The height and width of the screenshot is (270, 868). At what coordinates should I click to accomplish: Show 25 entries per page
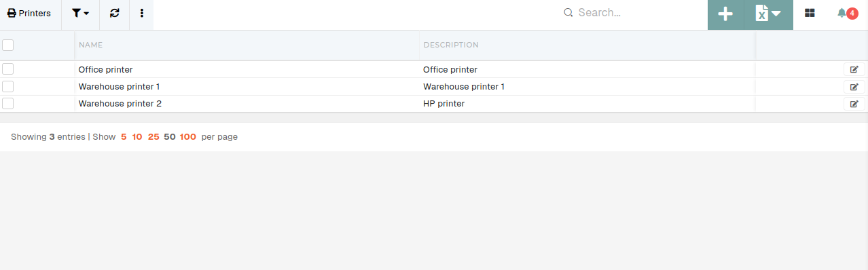click(153, 136)
